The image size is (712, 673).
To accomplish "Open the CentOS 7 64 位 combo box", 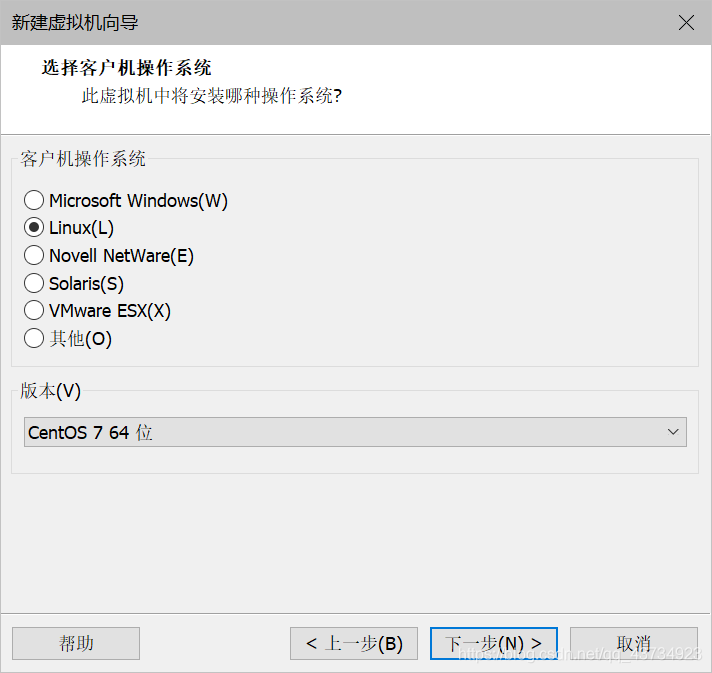I will coord(355,432).
